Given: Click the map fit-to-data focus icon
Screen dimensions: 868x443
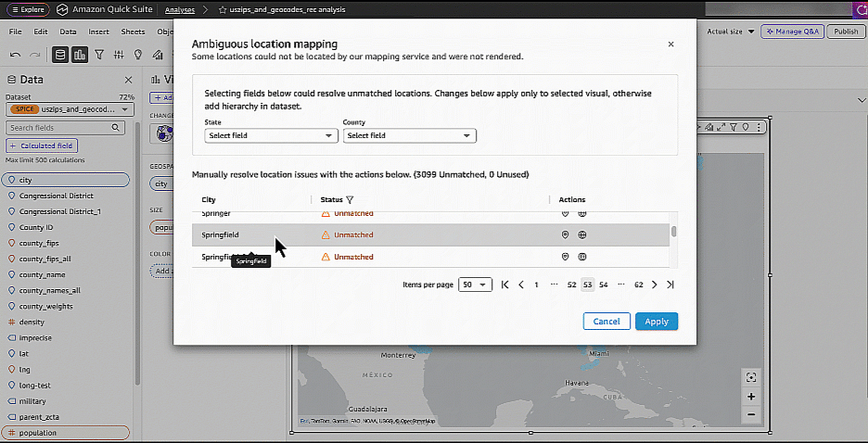Looking at the screenshot, I should click(751, 378).
